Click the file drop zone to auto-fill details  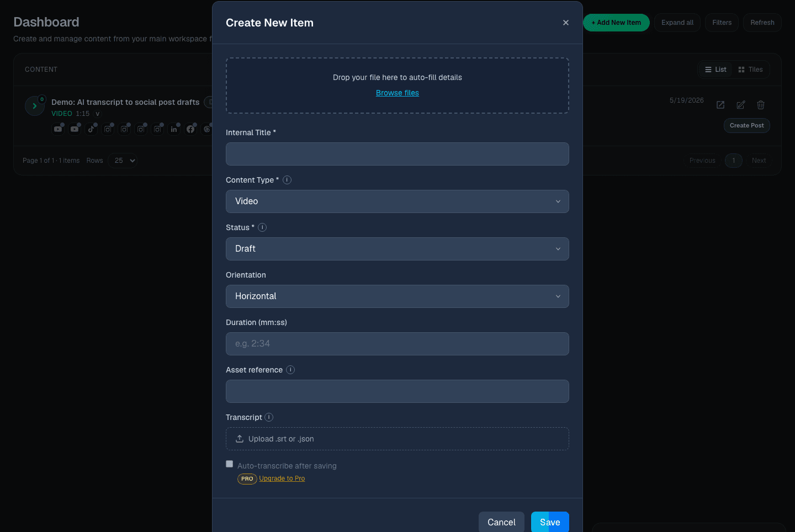coord(397,86)
